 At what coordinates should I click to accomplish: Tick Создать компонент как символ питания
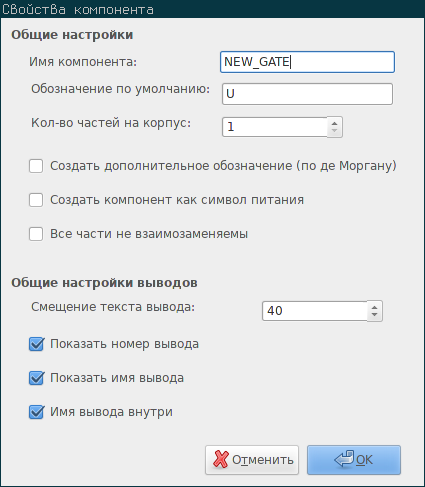(x=36, y=200)
